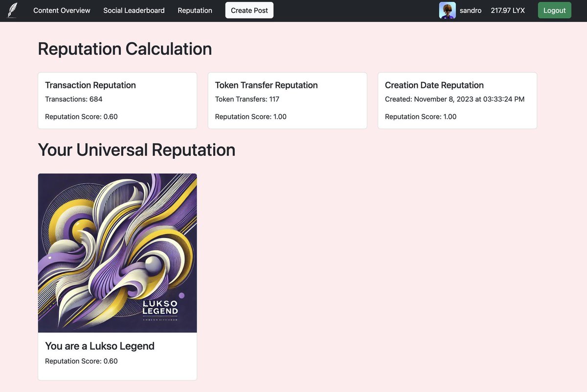Click the sandro username
The image size is (587, 392).
pos(471,10)
